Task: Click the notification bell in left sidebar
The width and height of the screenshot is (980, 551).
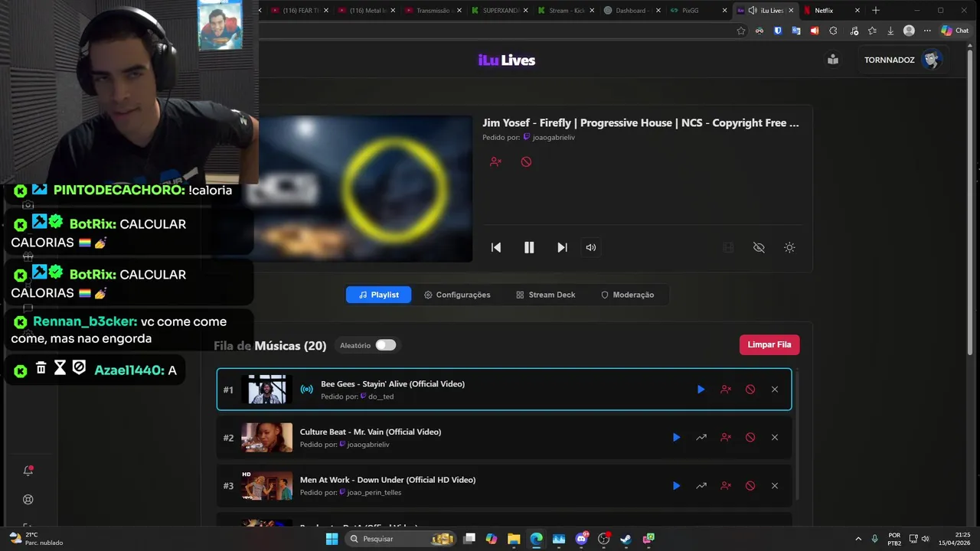Action: point(28,471)
